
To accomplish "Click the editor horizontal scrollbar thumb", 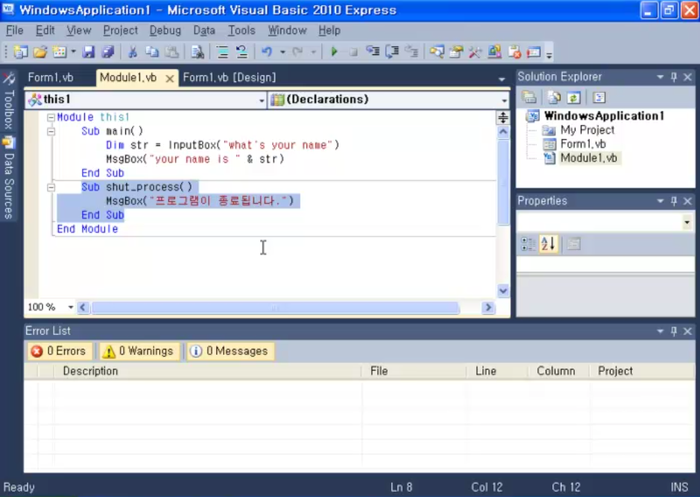I will [x=275, y=308].
